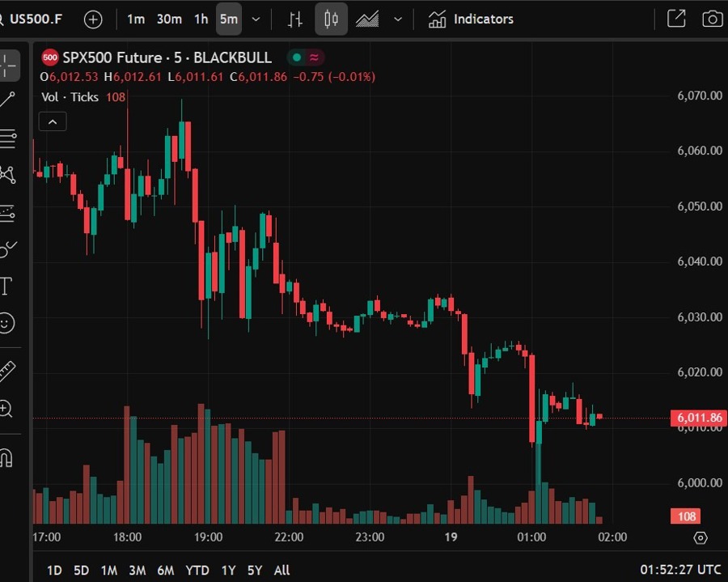Take a chart snapshot with camera icon
The image size is (728, 582).
[712, 19]
